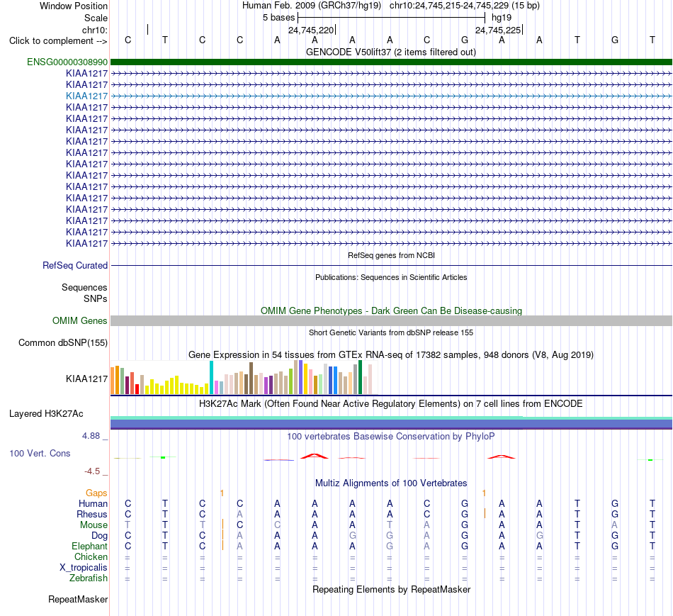Click the 'Click to complement -->' label
This screenshot has height=616, width=673.
pos(58,41)
